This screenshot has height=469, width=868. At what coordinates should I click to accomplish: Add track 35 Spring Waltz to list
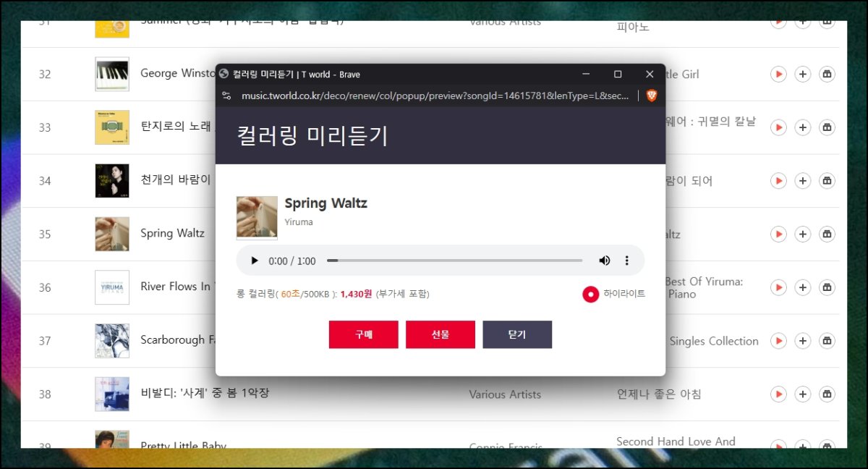tap(802, 234)
